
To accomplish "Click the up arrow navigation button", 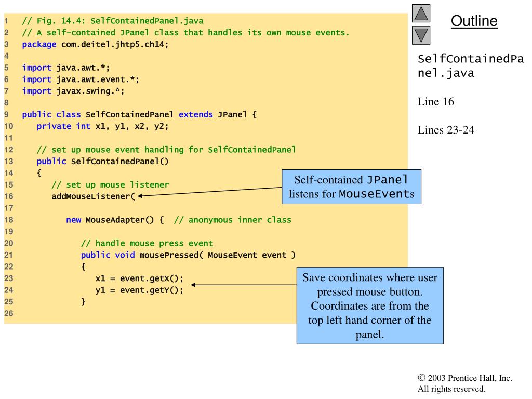I will (x=421, y=13).
